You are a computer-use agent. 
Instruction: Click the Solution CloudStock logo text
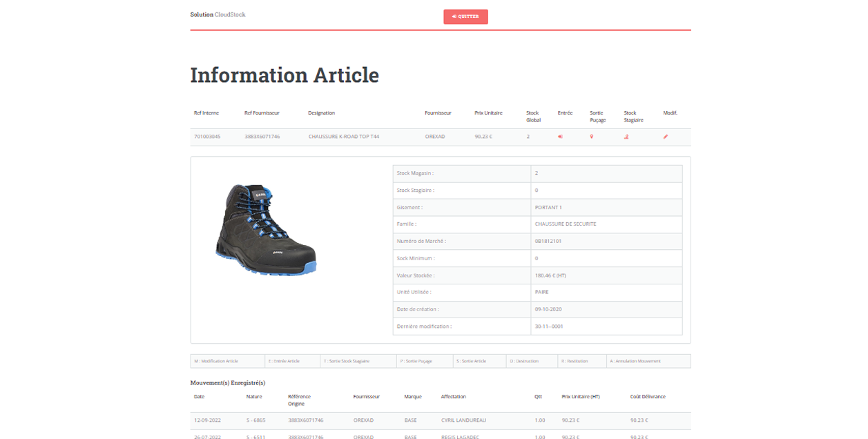[218, 14]
